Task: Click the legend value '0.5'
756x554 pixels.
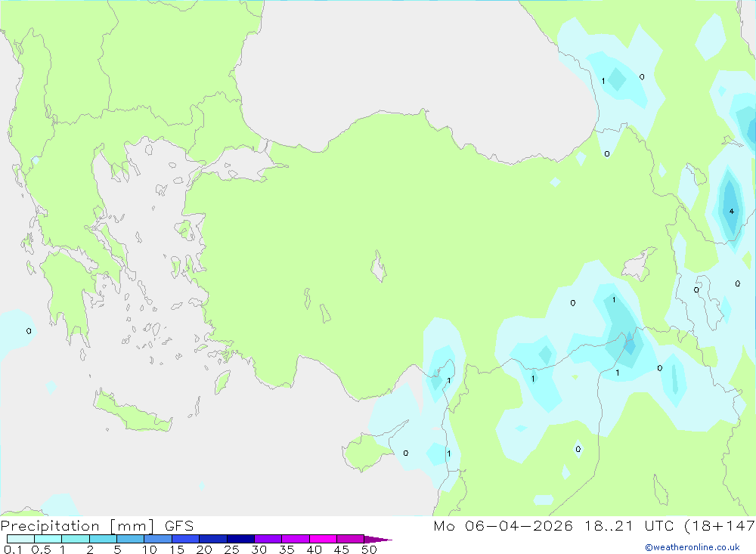Action: pyautogui.click(x=41, y=549)
